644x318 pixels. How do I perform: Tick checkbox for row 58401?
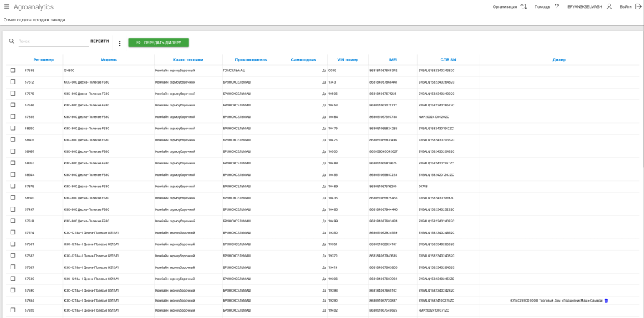(x=13, y=139)
